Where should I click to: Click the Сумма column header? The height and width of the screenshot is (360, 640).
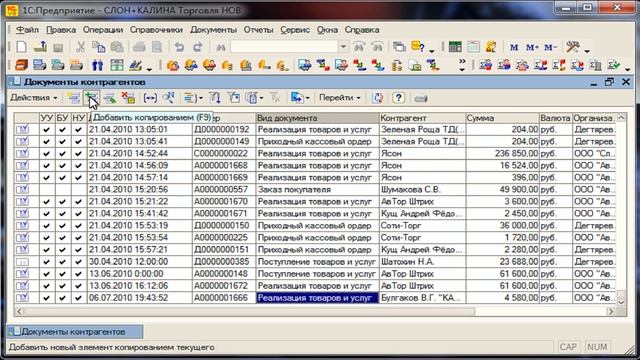coord(502,118)
